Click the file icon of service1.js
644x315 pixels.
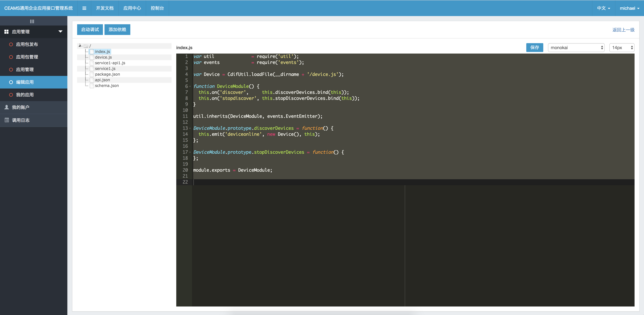click(92, 69)
